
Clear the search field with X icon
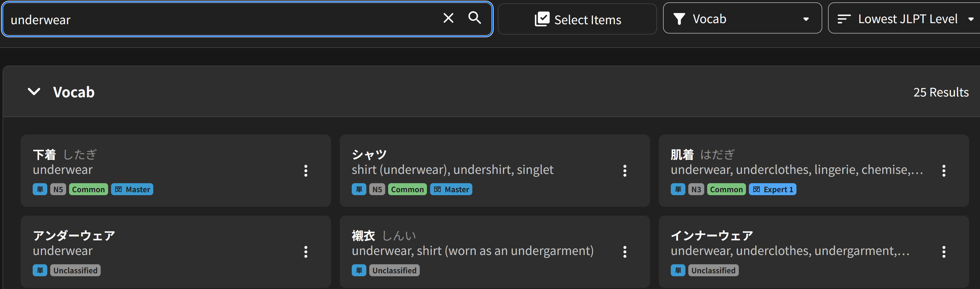(448, 18)
